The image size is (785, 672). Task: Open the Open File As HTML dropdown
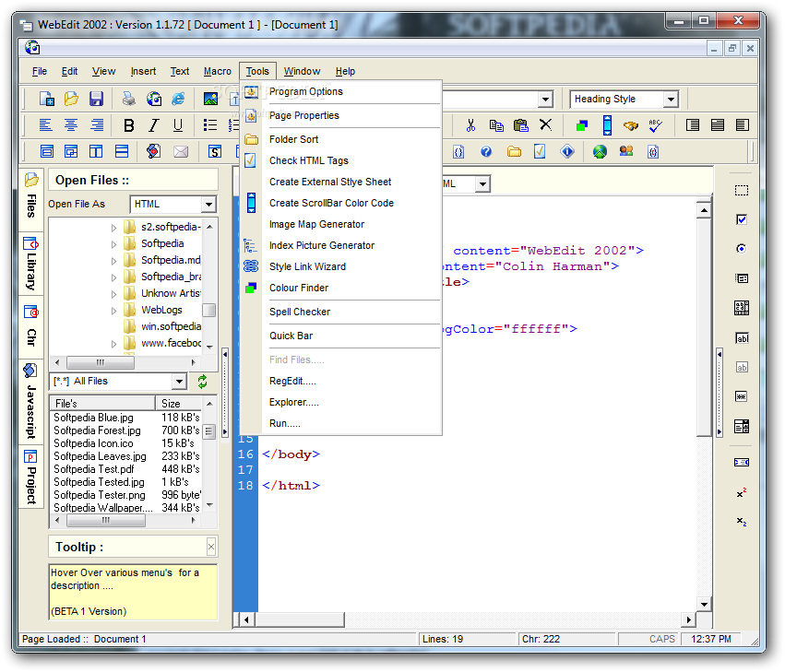click(208, 204)
